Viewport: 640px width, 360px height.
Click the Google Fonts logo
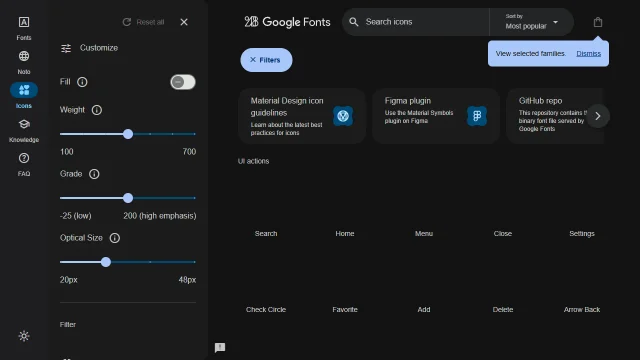pos(287,22)
